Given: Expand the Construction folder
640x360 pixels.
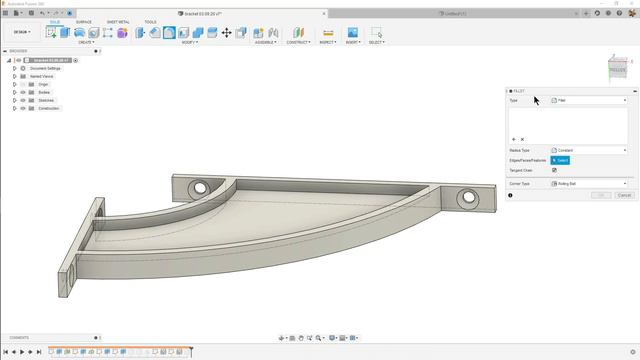Looking at the screenshot, I should coord(15,109).
